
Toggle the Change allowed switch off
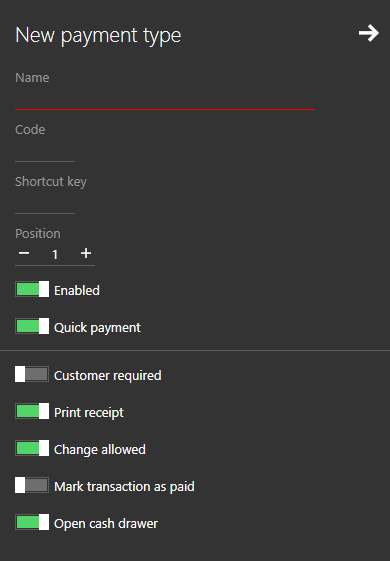(x=32, y=448)
